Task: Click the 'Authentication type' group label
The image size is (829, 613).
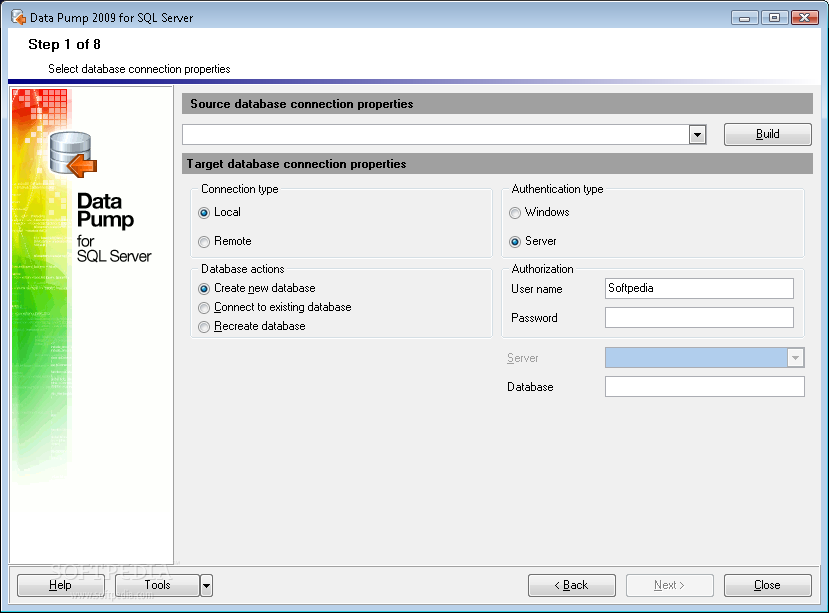Action: click(x=557, y=189)
